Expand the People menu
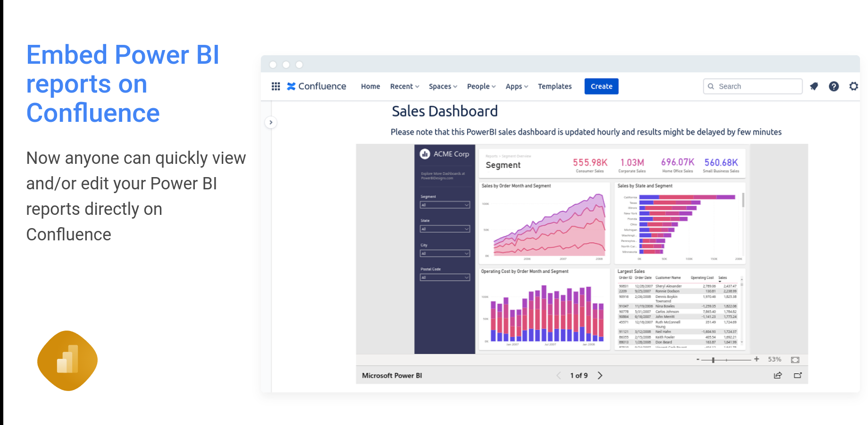Screen dimensions: 868x425 [x=481, y=86]
